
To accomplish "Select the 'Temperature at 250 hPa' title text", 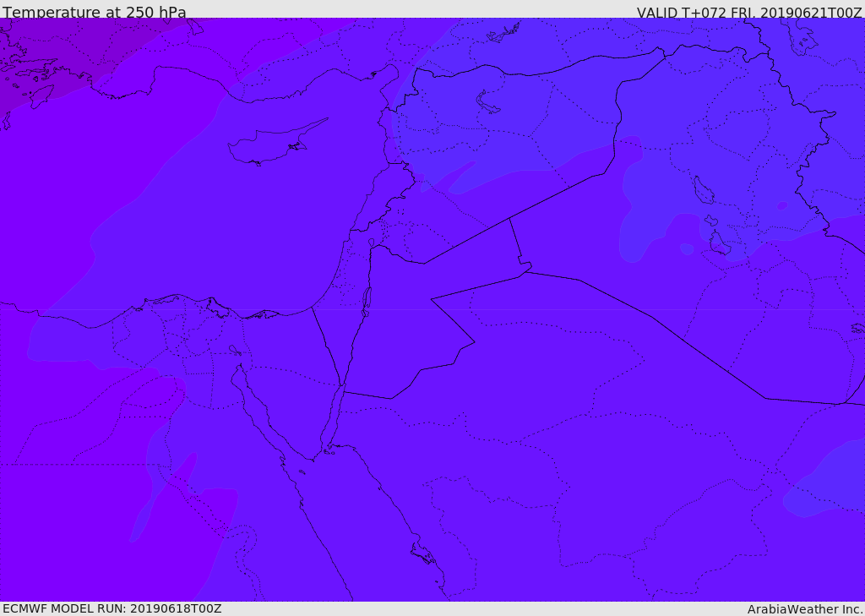I will (x=95, y=12).
